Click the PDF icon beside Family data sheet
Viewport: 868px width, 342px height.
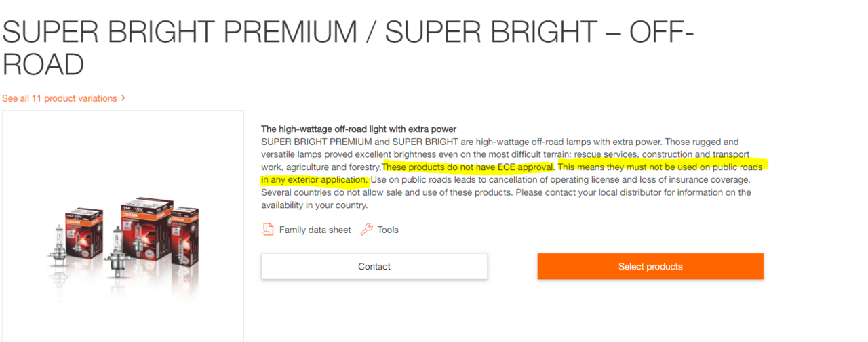click(x=268, y=230)
